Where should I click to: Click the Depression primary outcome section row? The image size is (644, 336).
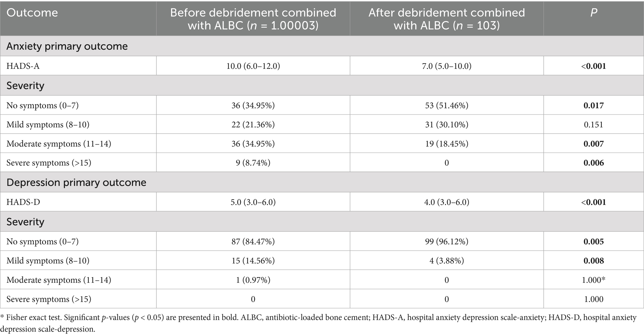(76, 182)
